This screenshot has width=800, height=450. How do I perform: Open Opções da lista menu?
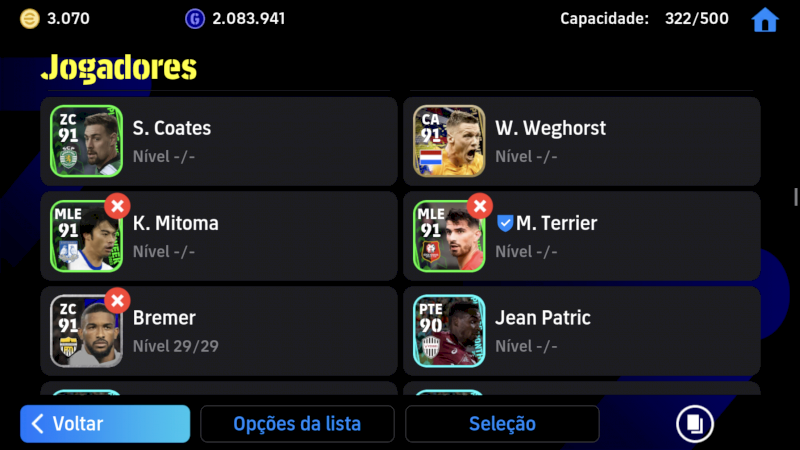pos(297,423)
